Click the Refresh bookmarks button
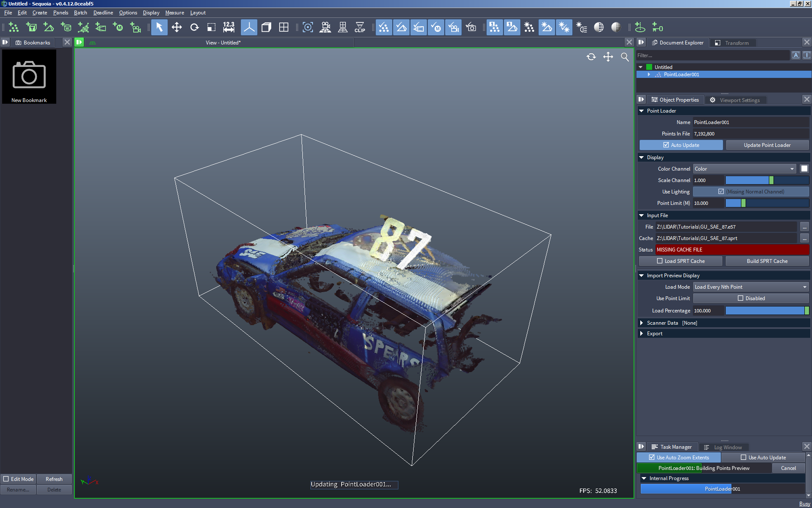The width and height of the screenshot is (812, 508). pos(54,479)
